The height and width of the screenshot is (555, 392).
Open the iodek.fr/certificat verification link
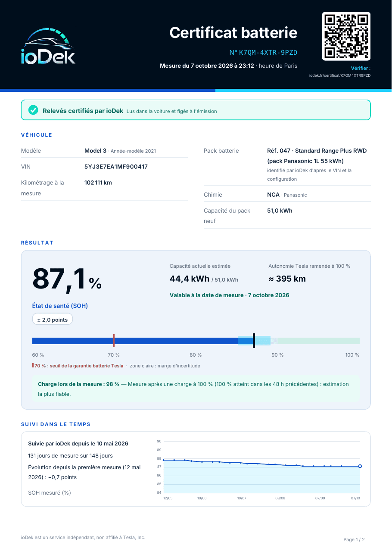pyautogui.click(x=340, y=75)
